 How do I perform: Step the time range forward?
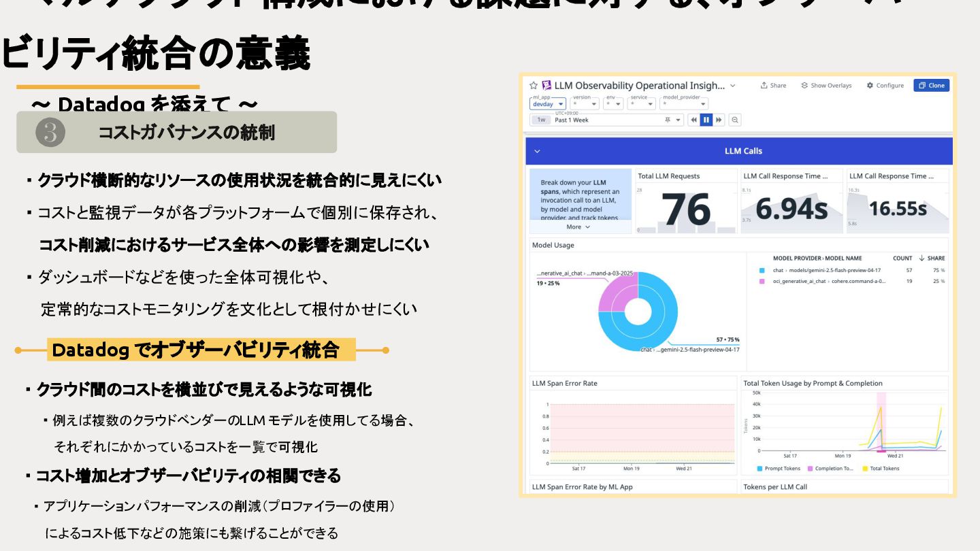[719, 120]
